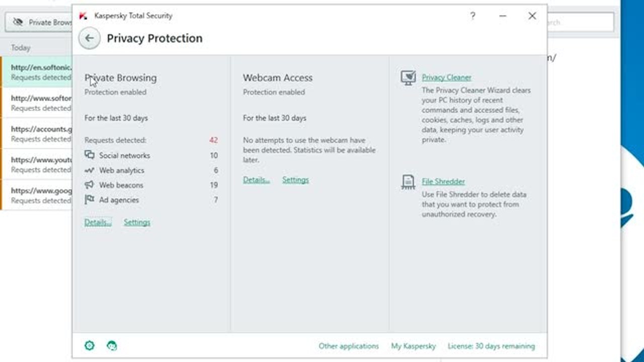The height and width of the screenshot is (362, 644).
Task: Open the settings gear icon
Action: [90, 345]
